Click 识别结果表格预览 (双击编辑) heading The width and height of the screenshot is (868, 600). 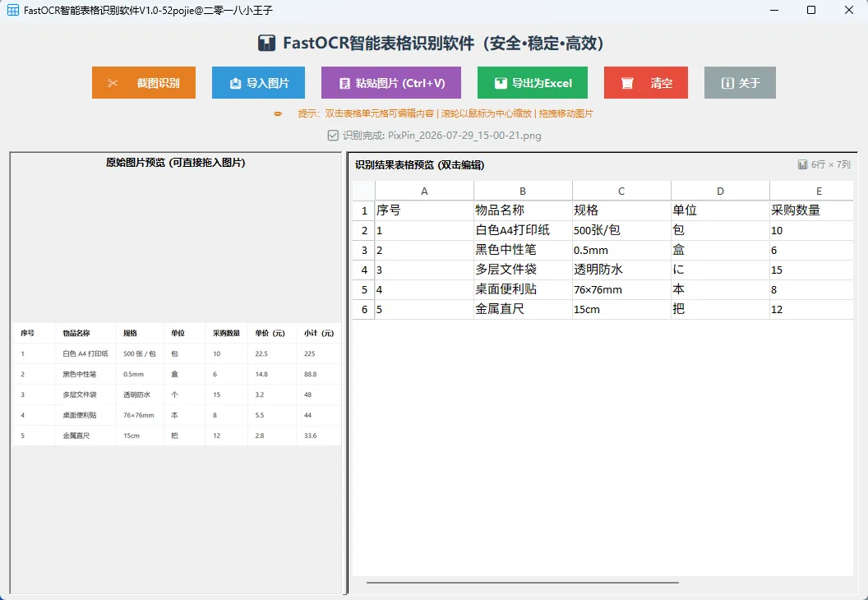pyautogui.click(x=419, y=165)
